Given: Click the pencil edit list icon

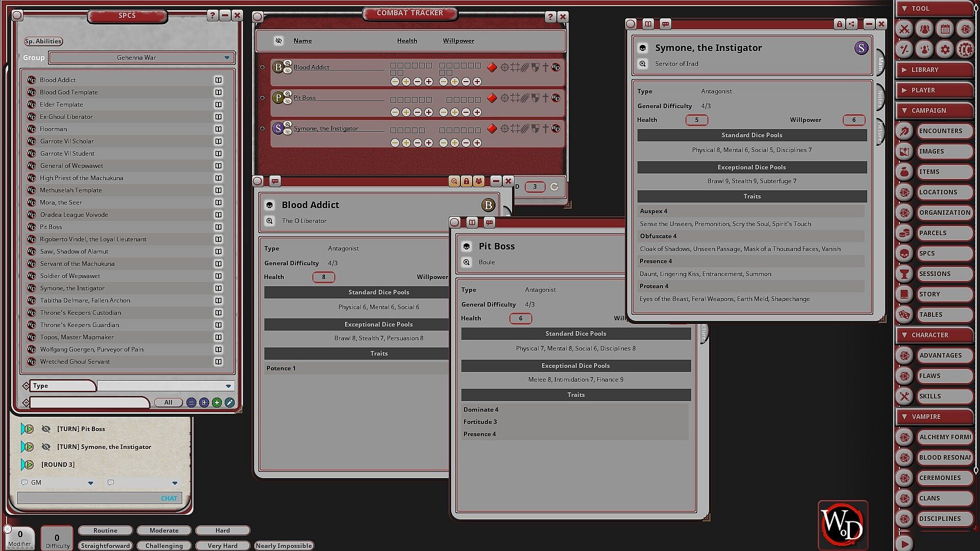Looking at the screenshot, I should tap(230, 403).
